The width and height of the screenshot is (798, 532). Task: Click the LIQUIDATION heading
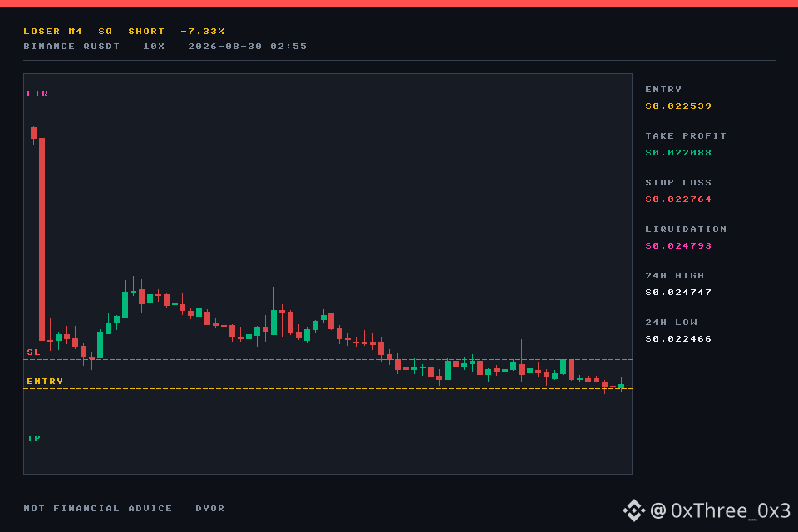click(x=686, y=229)
